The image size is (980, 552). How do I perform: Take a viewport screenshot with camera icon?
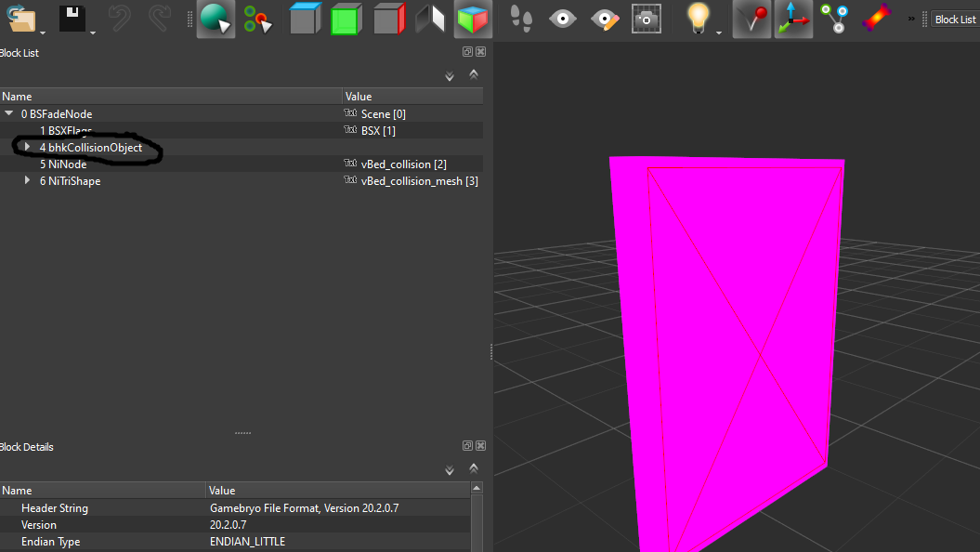647,20
